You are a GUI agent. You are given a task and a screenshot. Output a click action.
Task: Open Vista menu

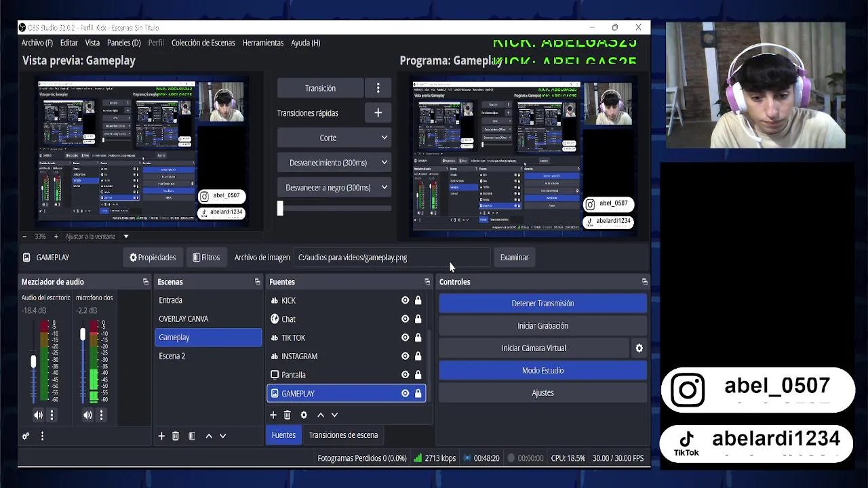click(92, 43)
